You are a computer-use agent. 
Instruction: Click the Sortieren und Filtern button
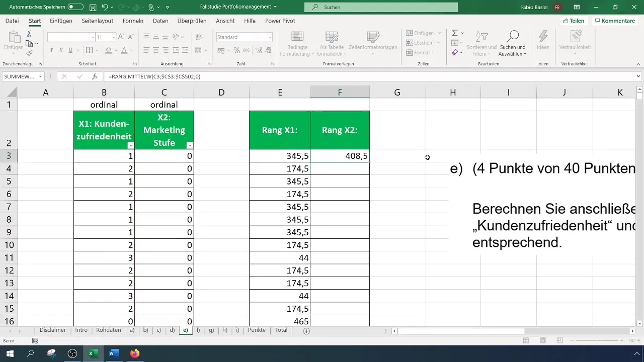pyautogui.click(x=481, y=43)
